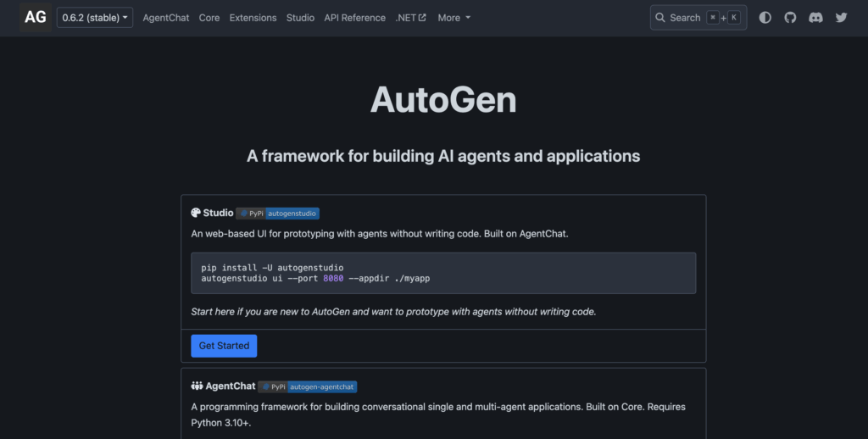This screenshot has height=439, width=868.
Task: Open the API Reference page
Action: [355, 18]
